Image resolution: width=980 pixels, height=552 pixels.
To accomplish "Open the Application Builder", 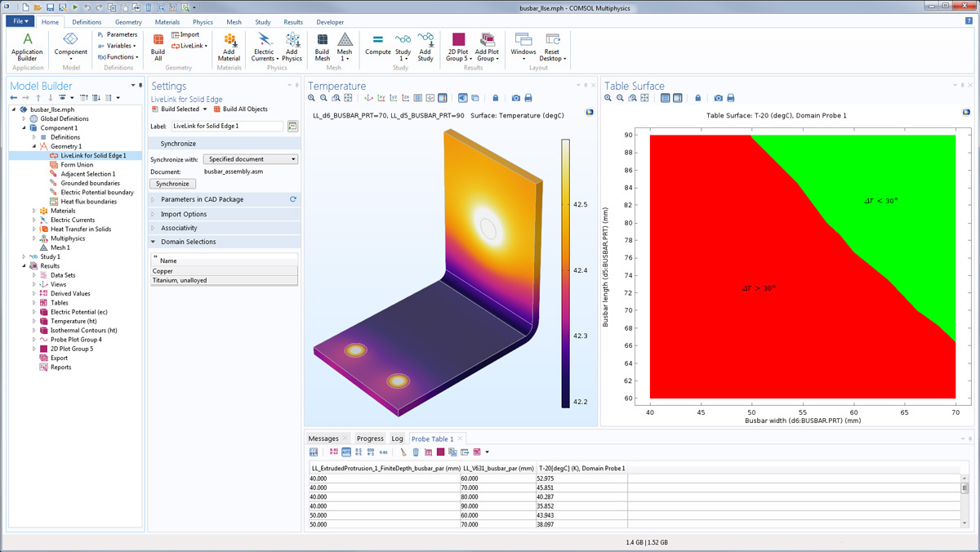I will coord(27,49).
